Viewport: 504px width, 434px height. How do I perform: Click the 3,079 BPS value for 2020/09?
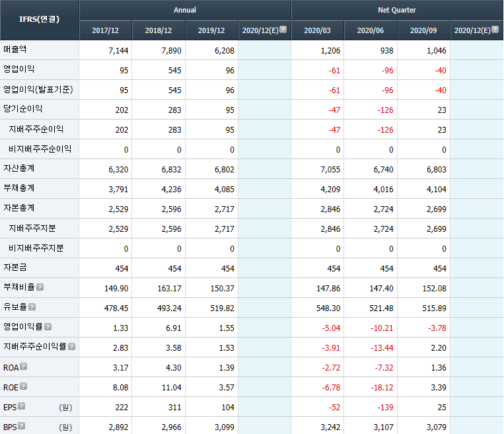[437, 427]
